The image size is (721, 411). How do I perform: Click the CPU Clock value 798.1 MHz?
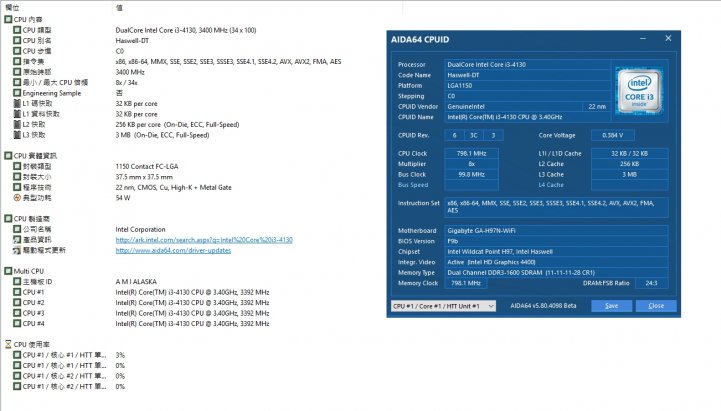471,154
